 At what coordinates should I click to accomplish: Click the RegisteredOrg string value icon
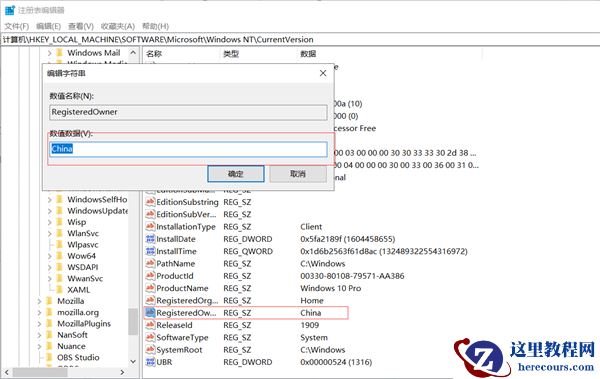tap(150, 301)
